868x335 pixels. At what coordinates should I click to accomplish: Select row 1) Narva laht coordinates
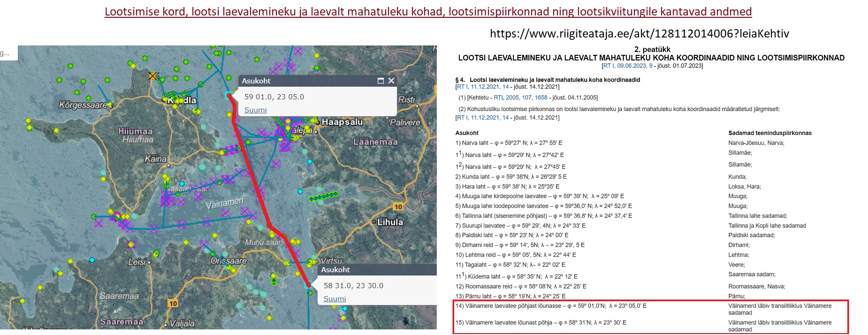509,143
